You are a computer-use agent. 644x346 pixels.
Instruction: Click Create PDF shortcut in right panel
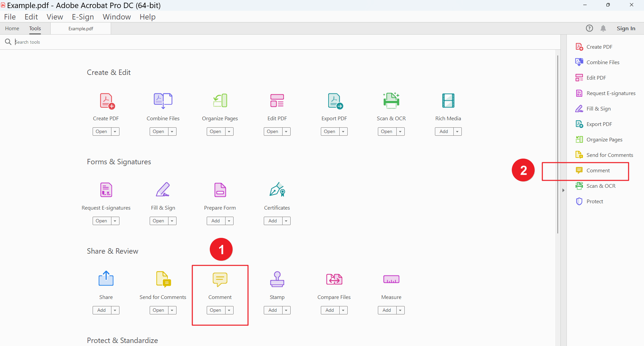pos(595,47)
